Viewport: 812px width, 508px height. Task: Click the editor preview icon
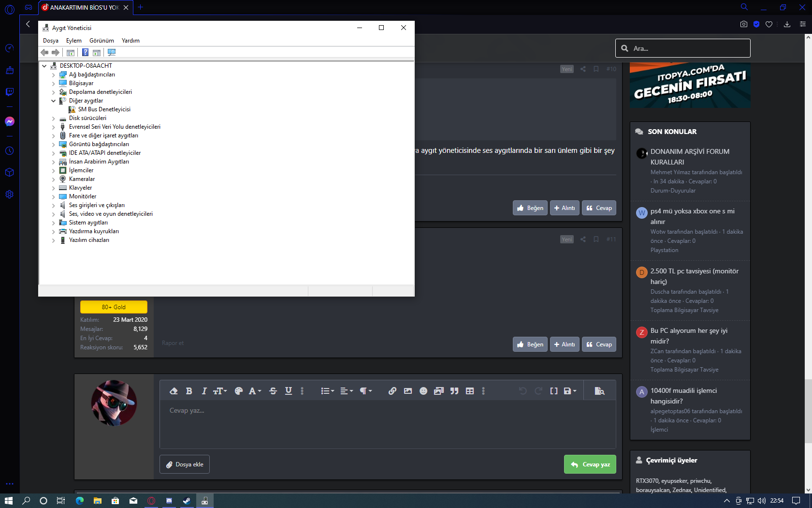pos(599,391)
